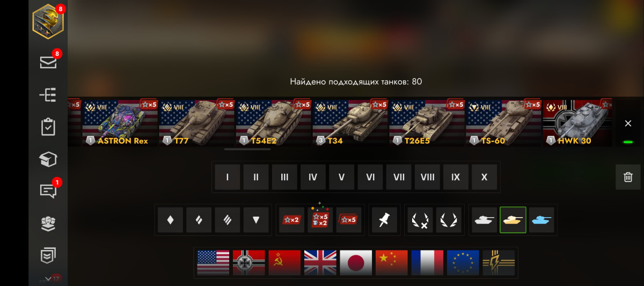Filter by the Japan flag
The image size is (644, 286).
(x=356, y=262)
